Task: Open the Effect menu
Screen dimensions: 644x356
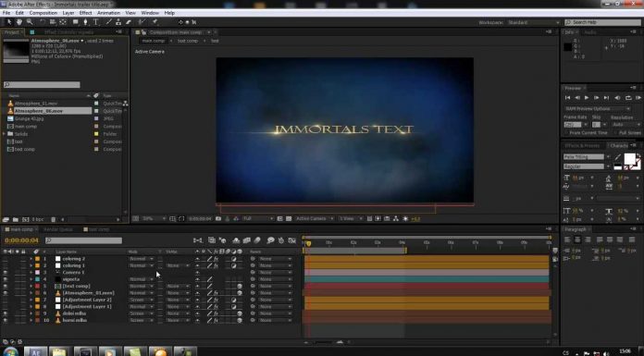Action: tap(85, 13)
